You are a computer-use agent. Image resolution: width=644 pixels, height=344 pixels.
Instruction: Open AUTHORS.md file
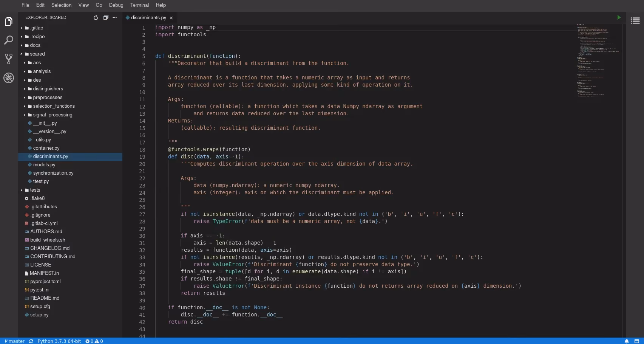[x=70, y=232]
